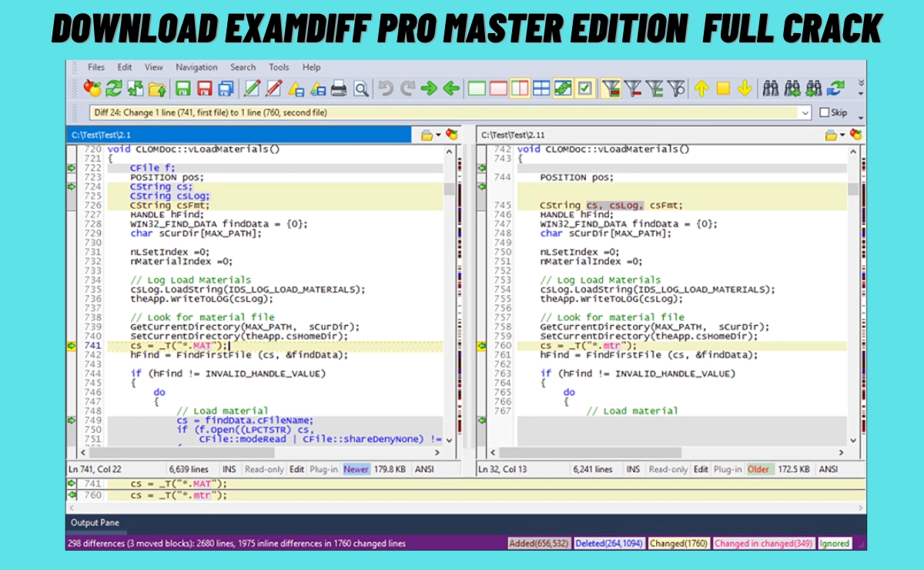This screenshot has width=924, height=570.
Task: Click the last filter funnel icon
Action: coord(675,89)
